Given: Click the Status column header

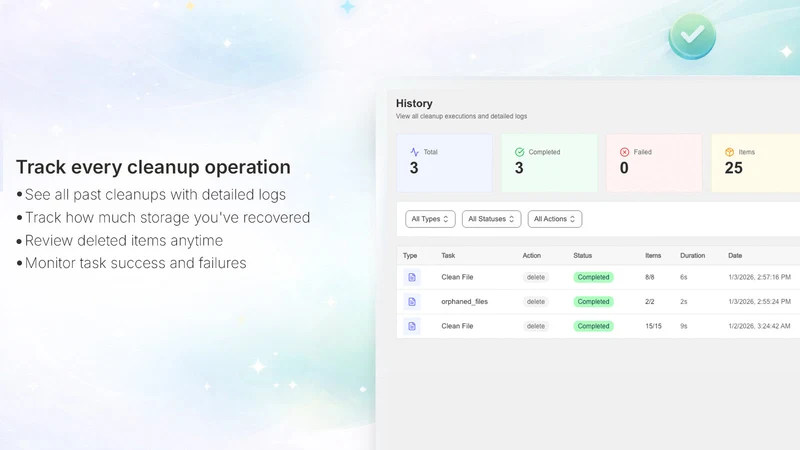Looking at the screenshot, I should (x=583, y=256).
